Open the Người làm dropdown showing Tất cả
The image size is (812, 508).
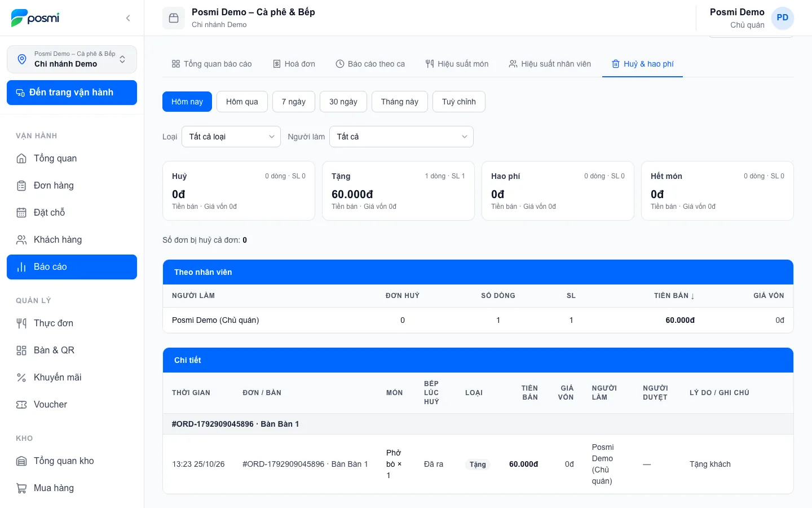401,137
